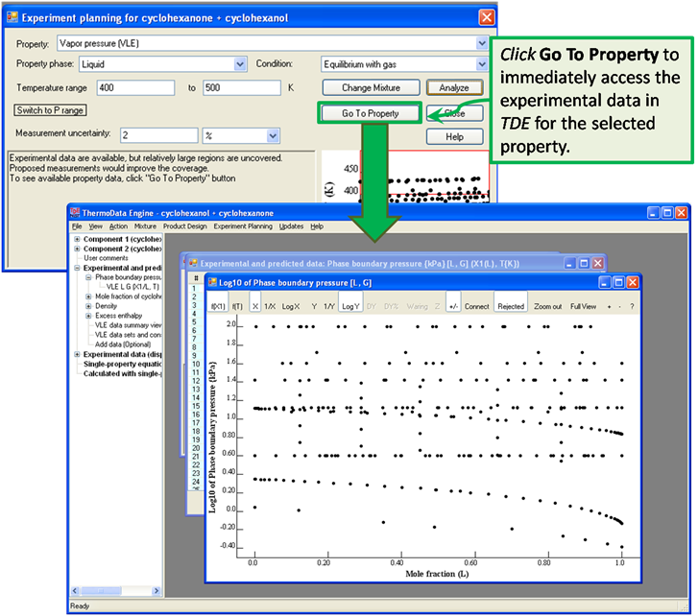This screenshot has width=698, height=616.
Task: Open the uncertainty unit % dropdown
Action: pyautogui.click(x=273, y=135)
